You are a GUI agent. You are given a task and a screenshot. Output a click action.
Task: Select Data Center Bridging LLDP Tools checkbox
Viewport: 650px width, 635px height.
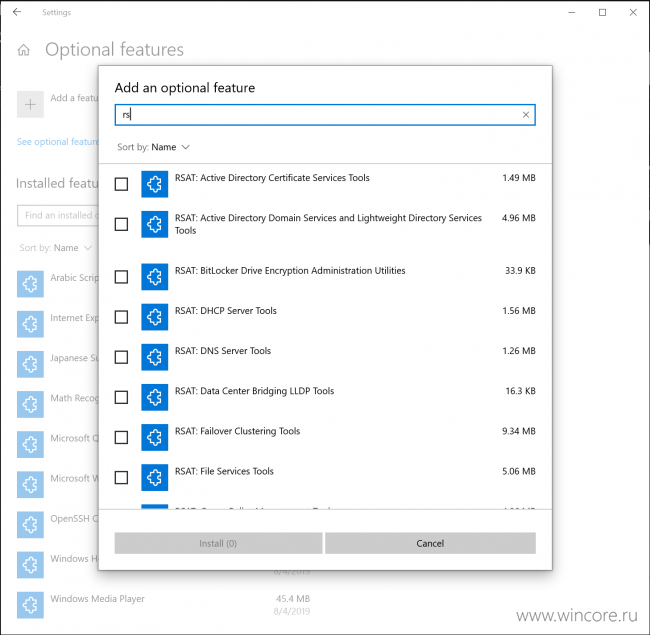(121, 397)
